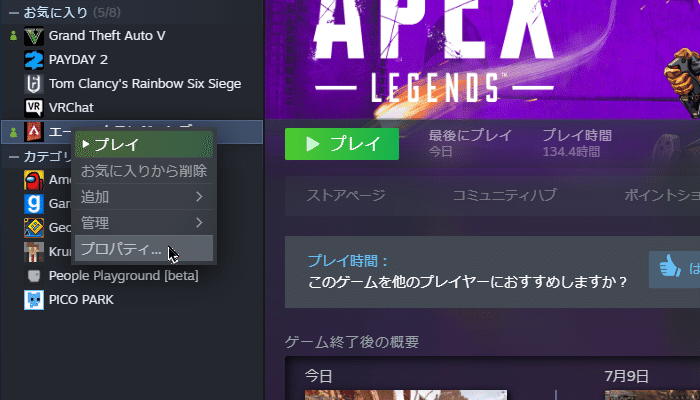Collapse the お気に入り favorites section
Viewport: 700px width, 400px height.
[14, 12]
